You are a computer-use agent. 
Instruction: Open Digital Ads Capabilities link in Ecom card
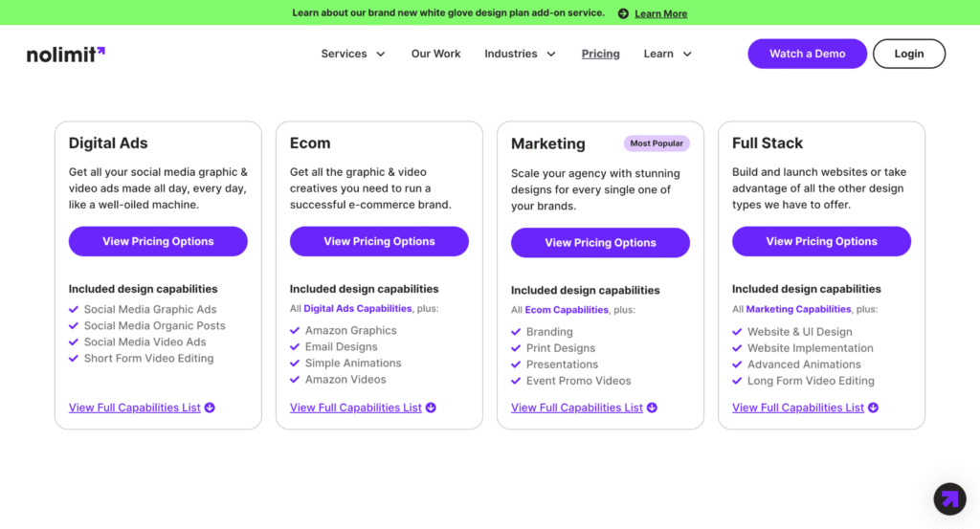click(x=358, y=309)
